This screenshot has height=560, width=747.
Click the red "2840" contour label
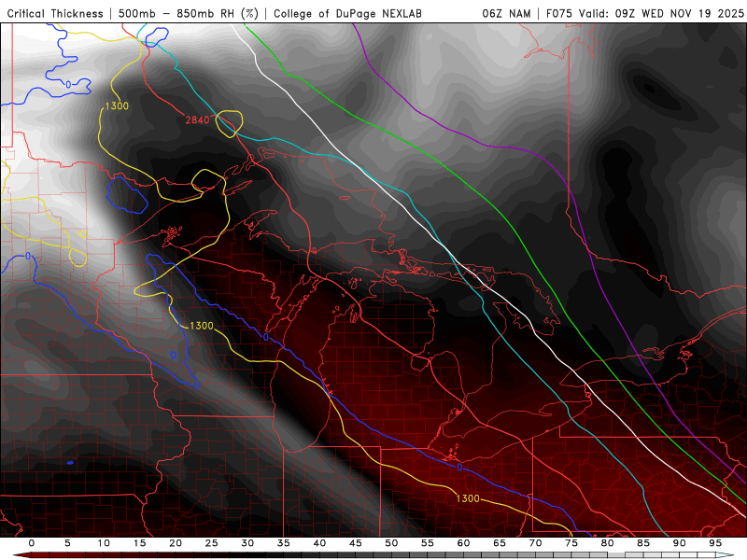click(197, 119)
